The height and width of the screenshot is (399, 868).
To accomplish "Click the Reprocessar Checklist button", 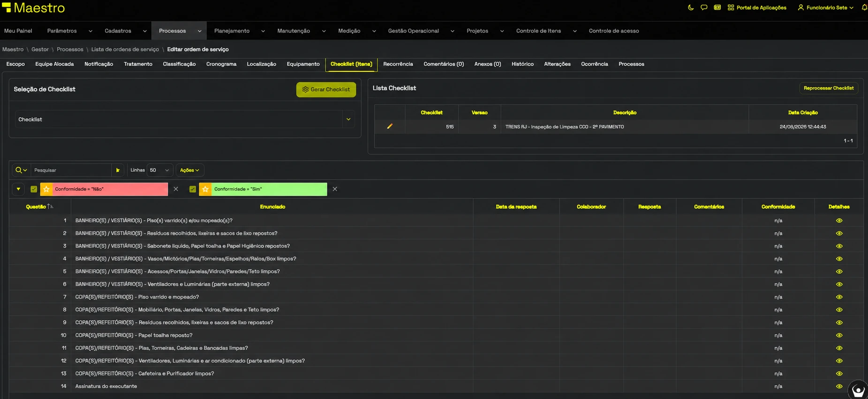I will coord(828,88).
